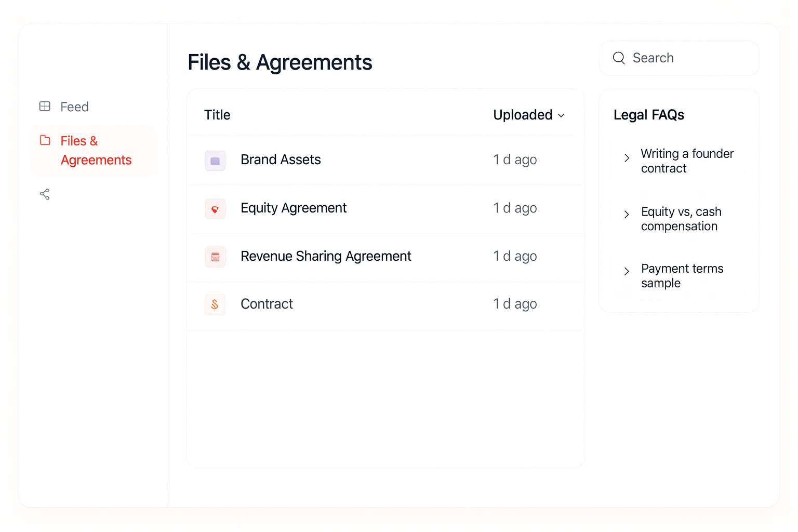
Task: Click the Equity Agreement document icon
Action: click(x=215, y=209)
